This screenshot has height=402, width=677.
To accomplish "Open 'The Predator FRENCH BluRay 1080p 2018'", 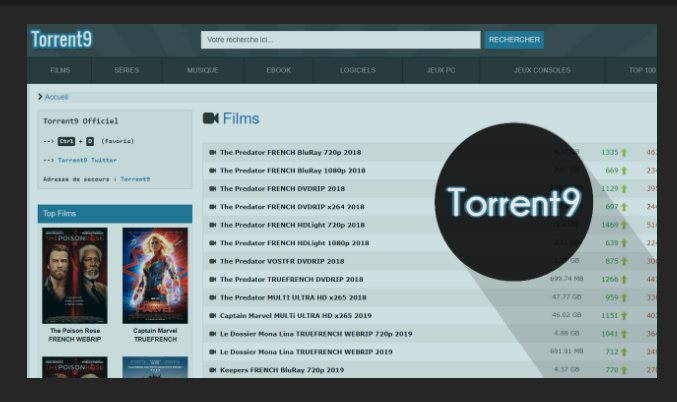I will point(293,171).
